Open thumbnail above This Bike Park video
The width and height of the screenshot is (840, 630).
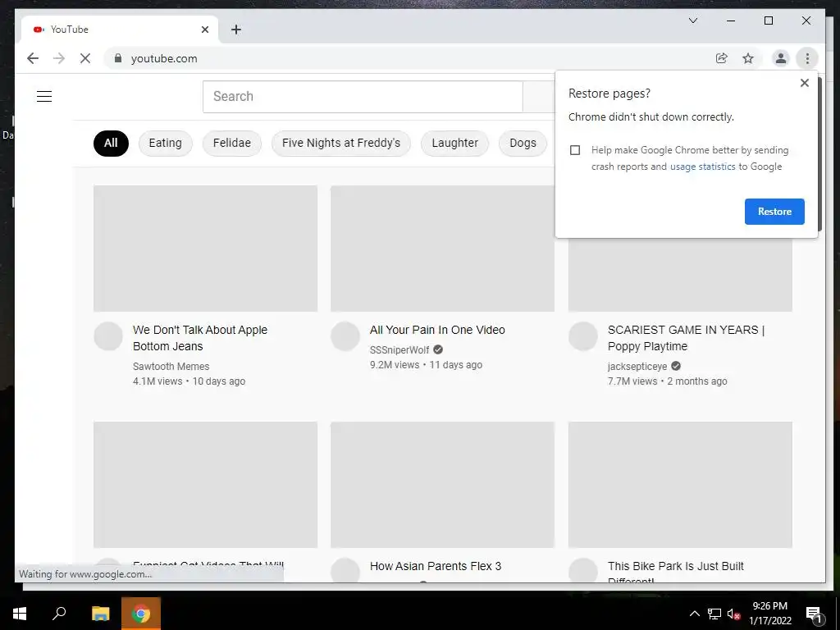(x=680, y=485)
